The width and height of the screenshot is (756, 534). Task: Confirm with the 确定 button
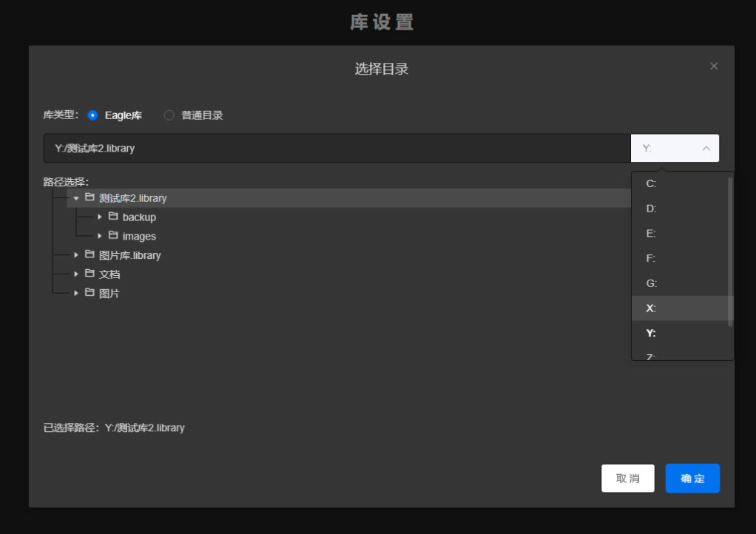[x=692, y=478]
